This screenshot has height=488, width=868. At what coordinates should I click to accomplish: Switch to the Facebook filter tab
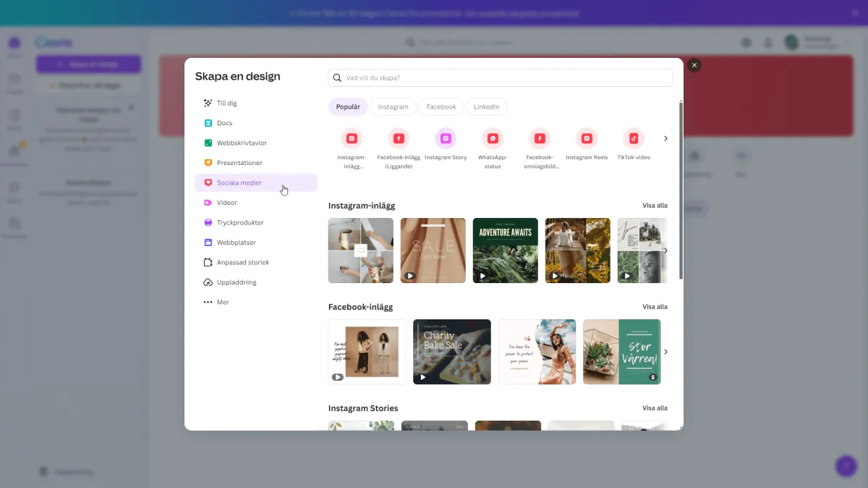[x=441, y=106]
